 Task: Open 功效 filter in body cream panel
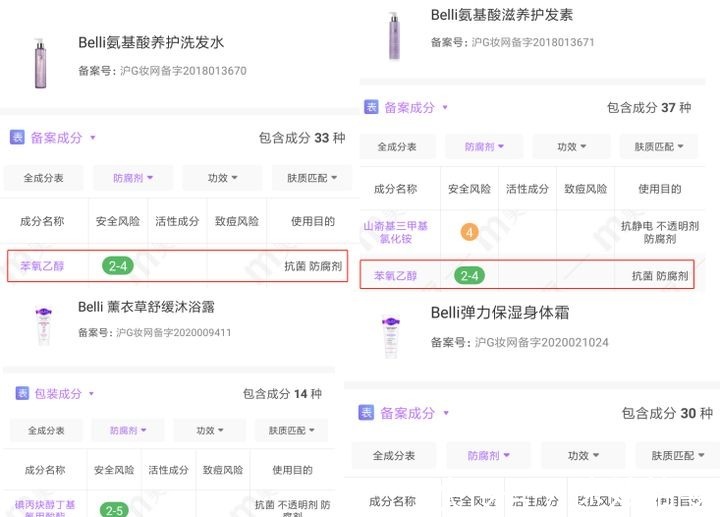[583, 455]
